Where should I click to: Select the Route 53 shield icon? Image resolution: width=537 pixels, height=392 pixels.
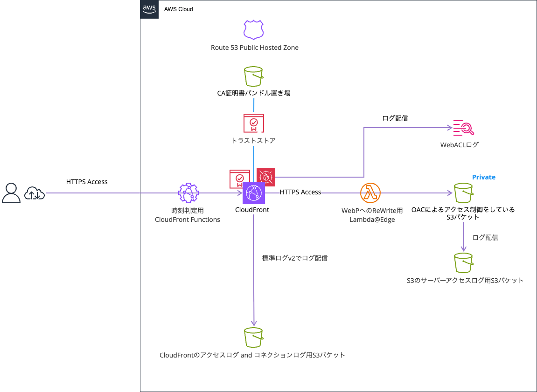pyautogui.click(x=254, y=29)
